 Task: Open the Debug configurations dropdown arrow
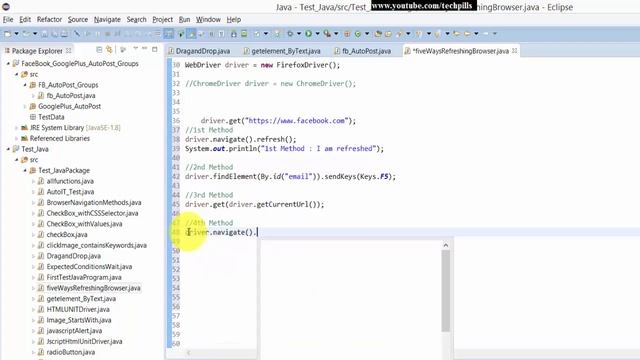(x=299, y=34)
